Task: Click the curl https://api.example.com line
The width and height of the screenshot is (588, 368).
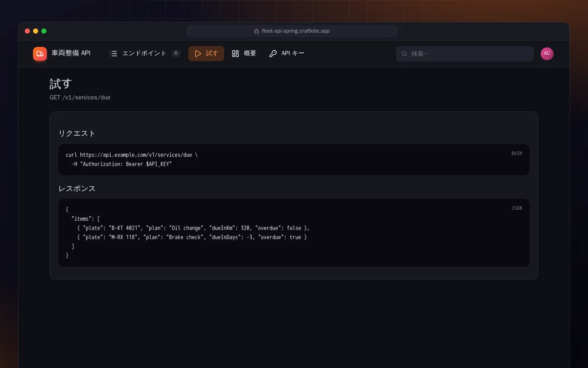Action: (x=132, y=155)
